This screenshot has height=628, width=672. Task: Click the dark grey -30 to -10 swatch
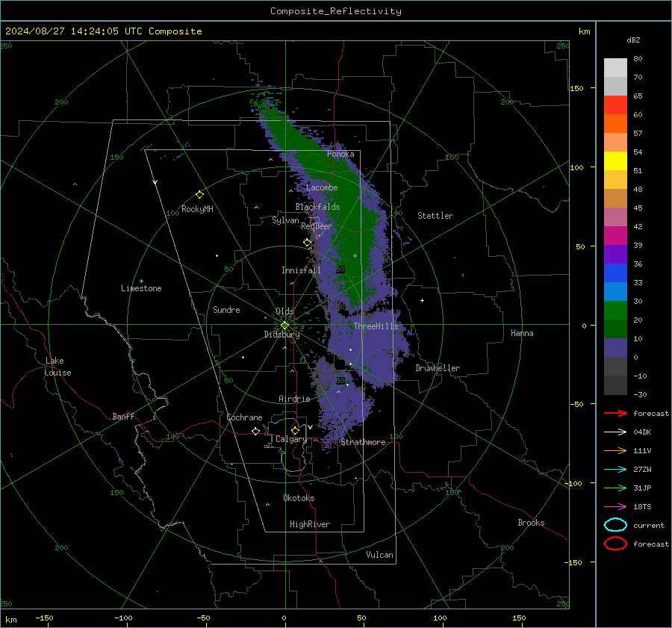tap(615, 385)
